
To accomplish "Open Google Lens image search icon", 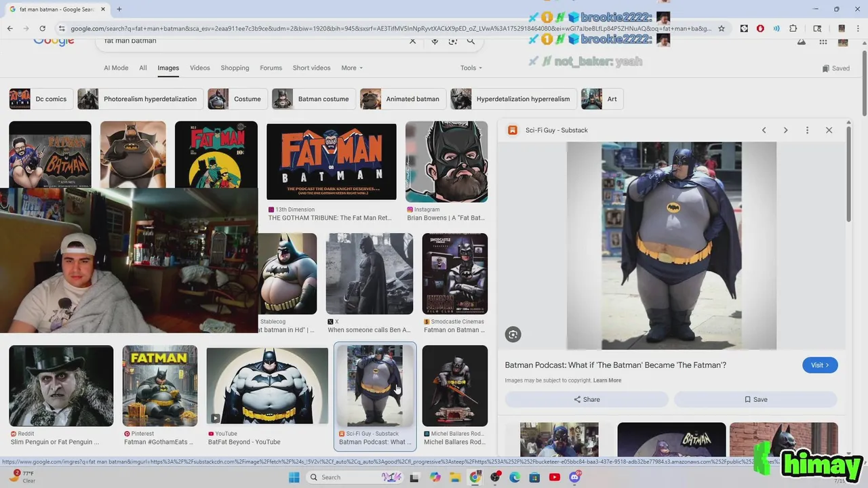I will click(452, 41).
